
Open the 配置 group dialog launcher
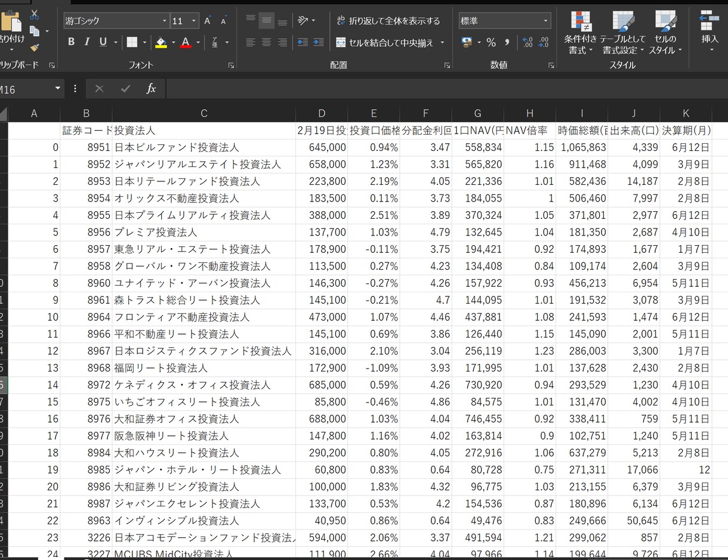pos(446,65)
